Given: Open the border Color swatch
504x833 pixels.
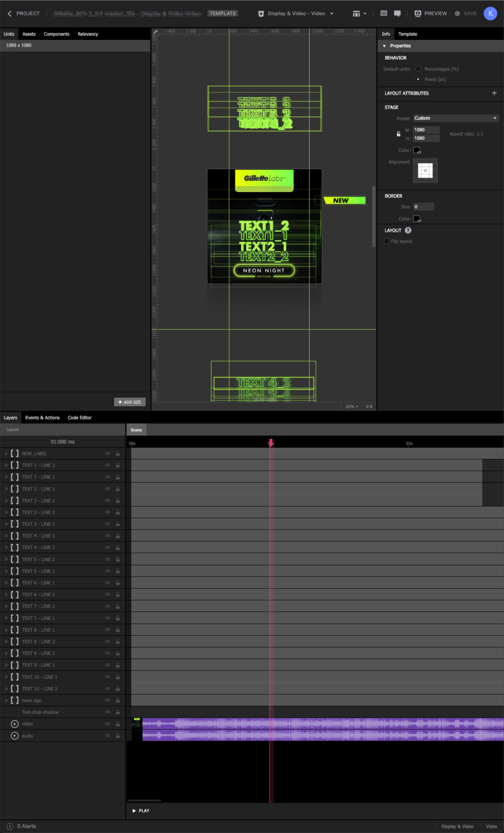Looking at the screenshot, I should pos(417,219).
